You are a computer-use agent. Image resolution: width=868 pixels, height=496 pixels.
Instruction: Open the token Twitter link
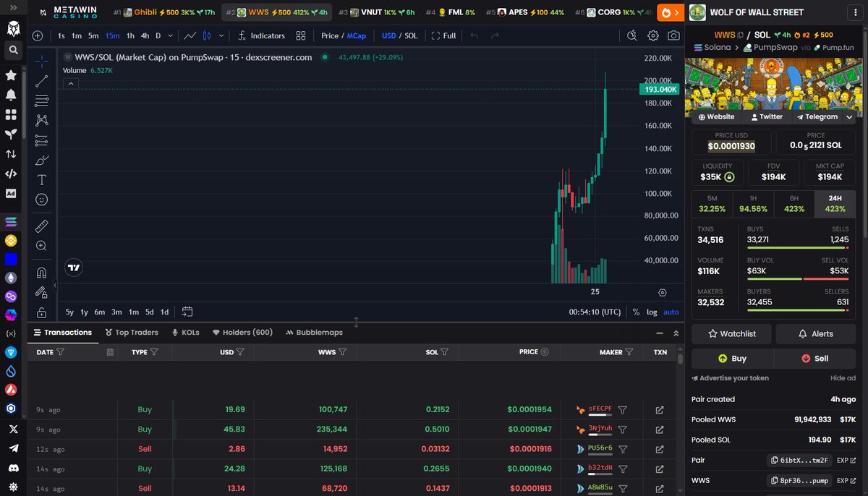pyautogui.click(x=766, y=116)
